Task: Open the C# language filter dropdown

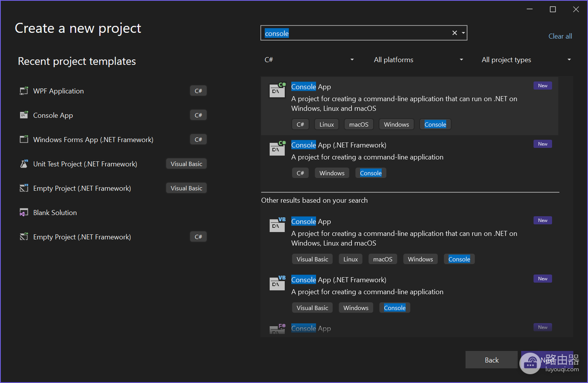Action: click(x=309, y=60)
